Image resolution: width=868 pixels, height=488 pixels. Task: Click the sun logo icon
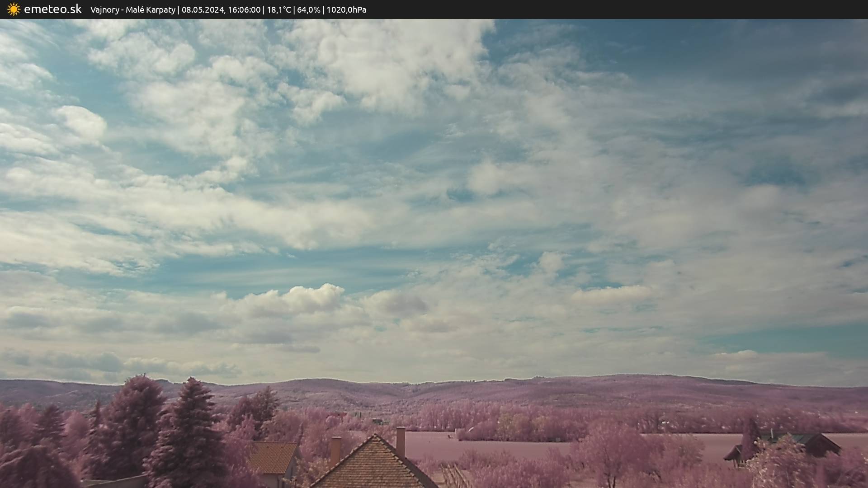(14, 9)
